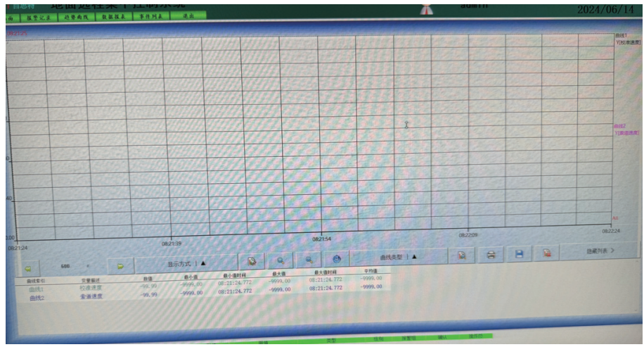Image resolution: width=644 pixels, height=347 pixels.
Task: Open the 曲线类型 dropdown
Action: click(x=399, y=258)
